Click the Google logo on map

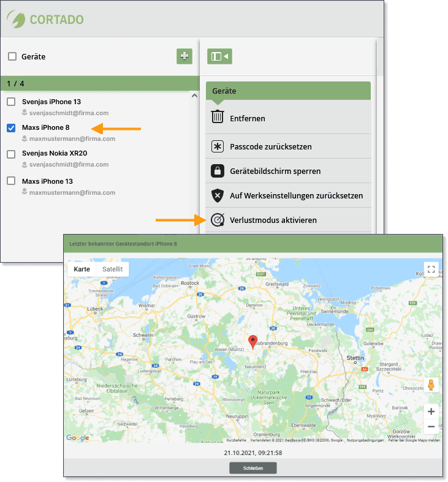(x=78, y=438)
